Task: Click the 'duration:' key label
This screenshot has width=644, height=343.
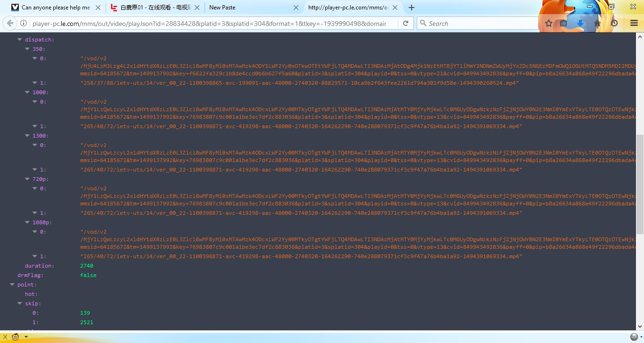Action: [x=39, y=266]
